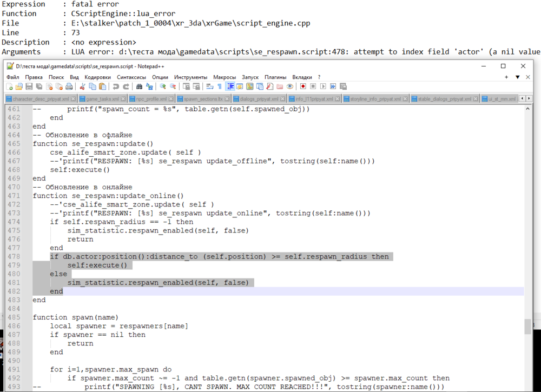
Task: Create a new file with the New icon
Action: click(x=10, y=87)
